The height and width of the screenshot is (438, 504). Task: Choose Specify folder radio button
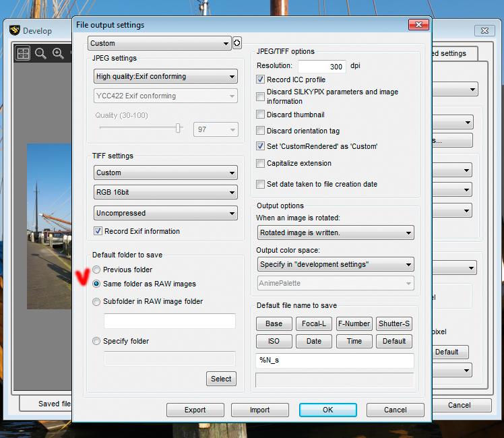click(96, 341)
